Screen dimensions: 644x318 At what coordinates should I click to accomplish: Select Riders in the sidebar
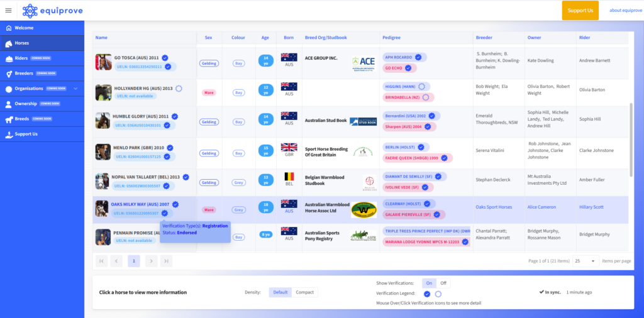click(x=42, y=58)
